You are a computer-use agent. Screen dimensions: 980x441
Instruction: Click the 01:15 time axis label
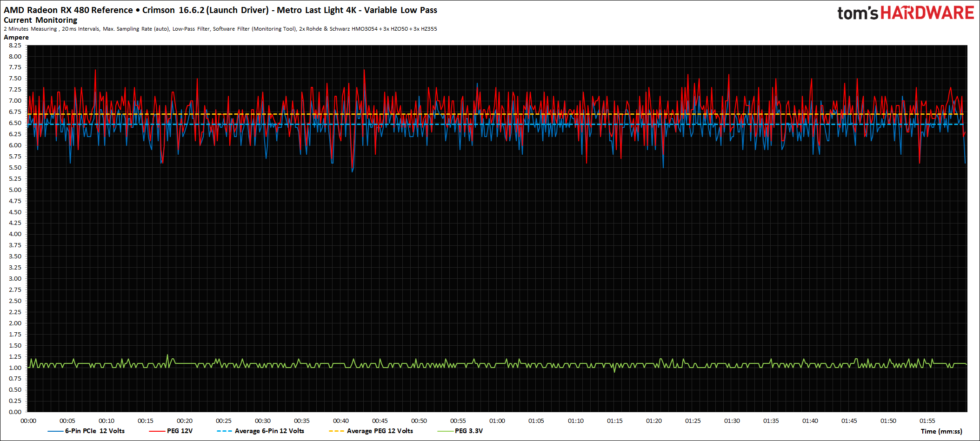[x=615, y=421]
